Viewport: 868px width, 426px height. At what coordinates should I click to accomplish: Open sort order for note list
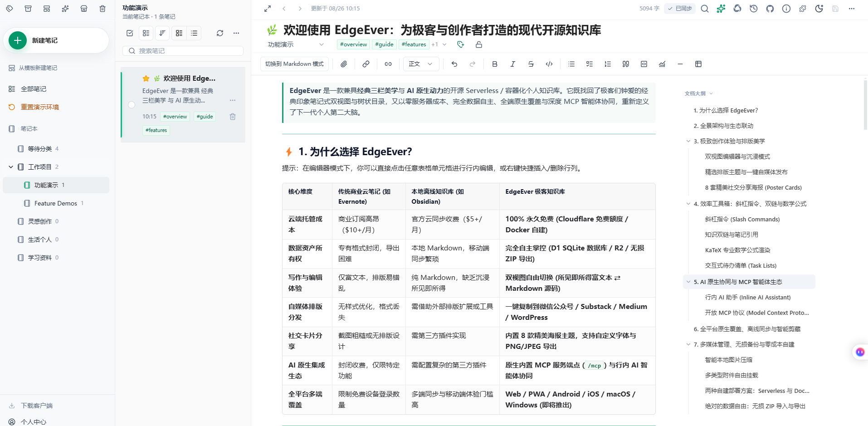(162, 33)
